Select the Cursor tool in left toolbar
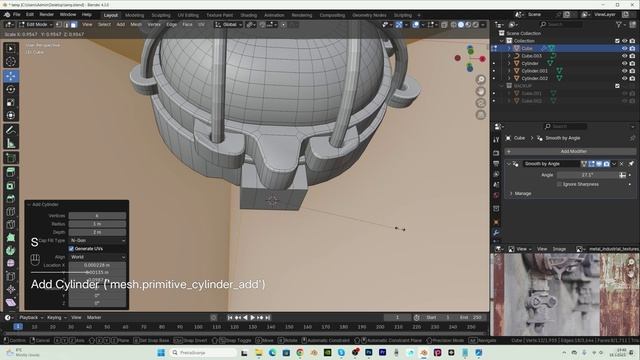This screenshot has height=360, width=640. coord(11,62)
